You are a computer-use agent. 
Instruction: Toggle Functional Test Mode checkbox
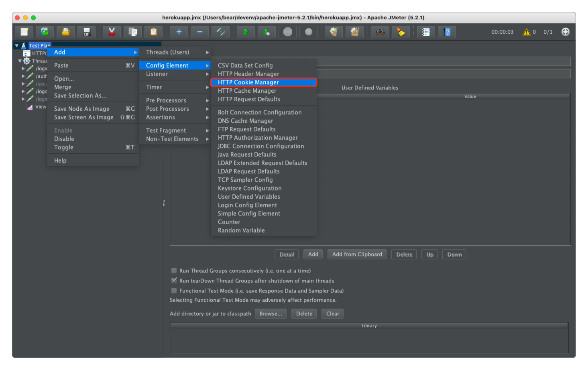(174, 291)
